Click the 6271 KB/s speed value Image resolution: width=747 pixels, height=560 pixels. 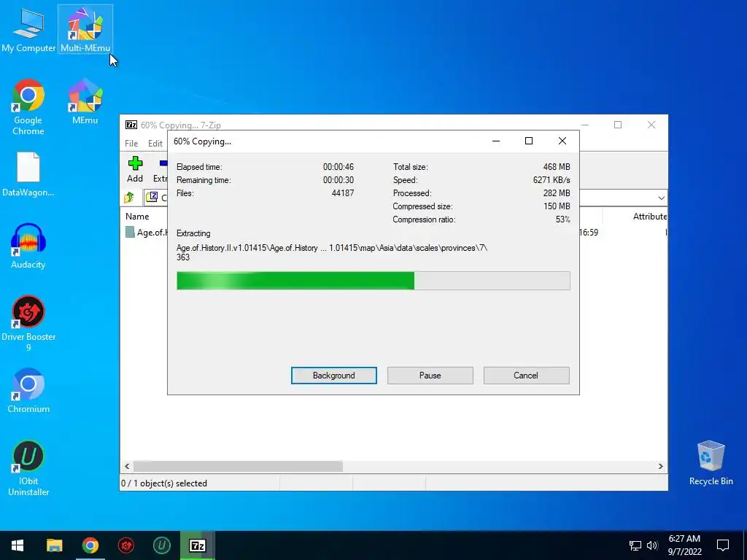coord(551,180)
